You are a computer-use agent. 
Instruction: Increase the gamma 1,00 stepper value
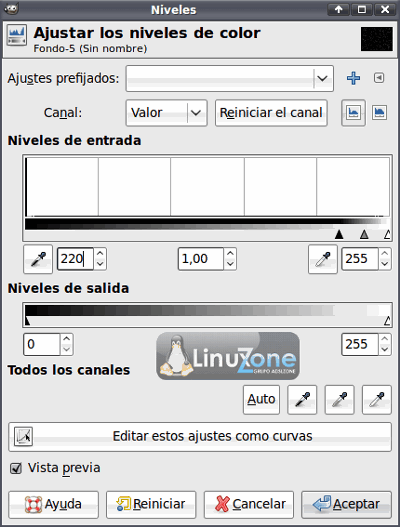click(230, 253)
